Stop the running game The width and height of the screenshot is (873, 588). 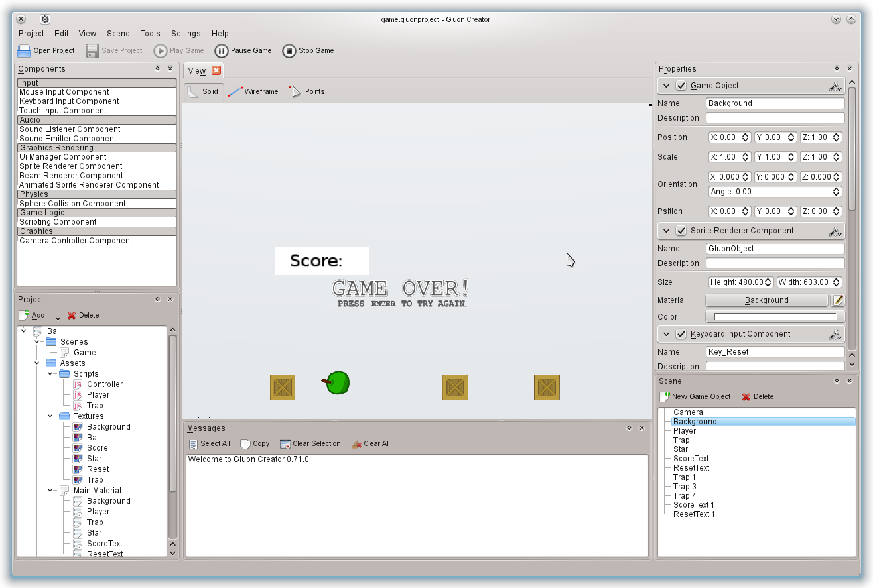[x=308, y=51]
